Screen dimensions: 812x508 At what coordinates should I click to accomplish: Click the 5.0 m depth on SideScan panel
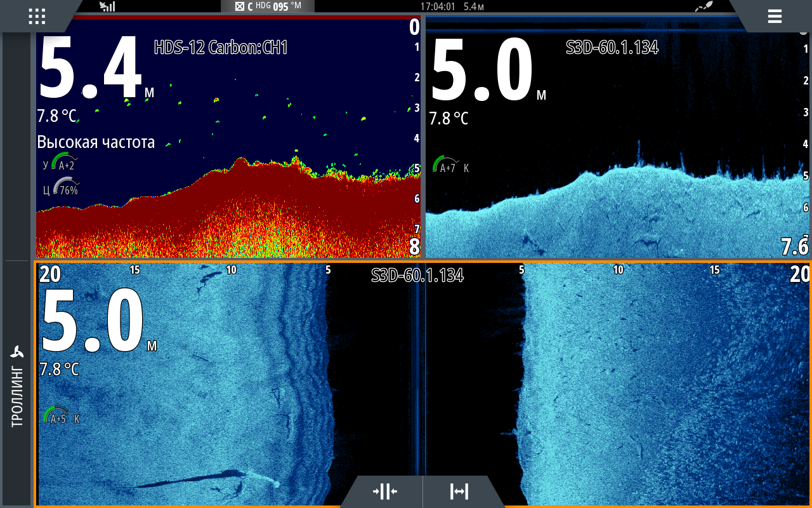[92, 321]
